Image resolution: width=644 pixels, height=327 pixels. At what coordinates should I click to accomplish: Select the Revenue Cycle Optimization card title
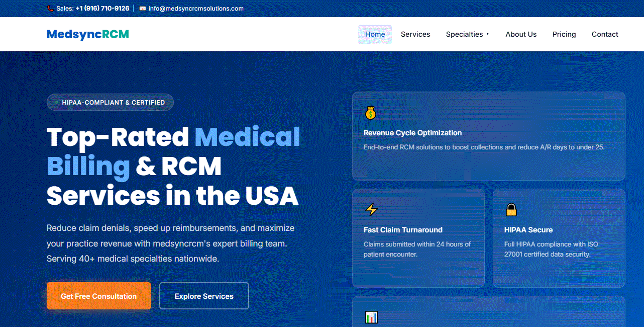point(412,133)
